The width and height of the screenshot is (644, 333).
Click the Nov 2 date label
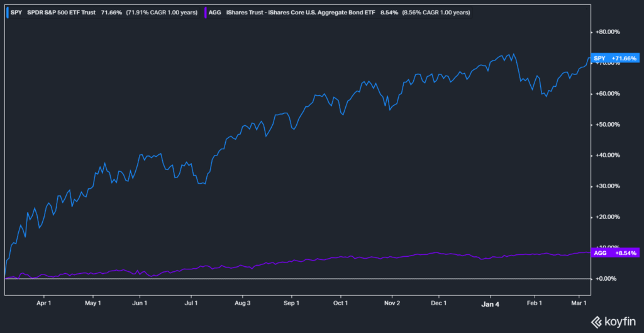[x=392, y=303]
